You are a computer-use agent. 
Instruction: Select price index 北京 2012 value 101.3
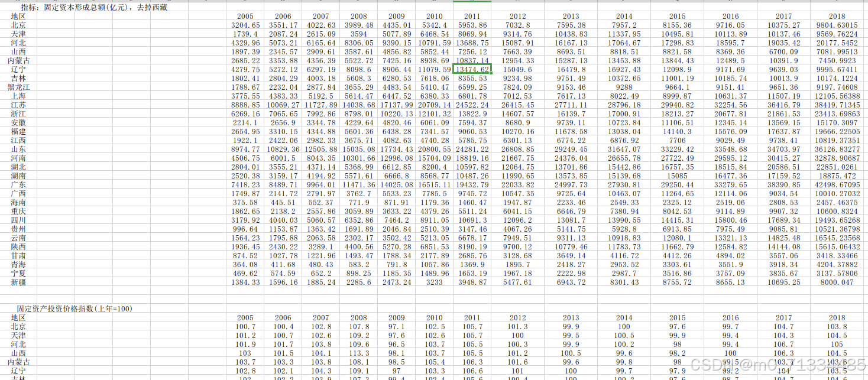pos(518,326)
